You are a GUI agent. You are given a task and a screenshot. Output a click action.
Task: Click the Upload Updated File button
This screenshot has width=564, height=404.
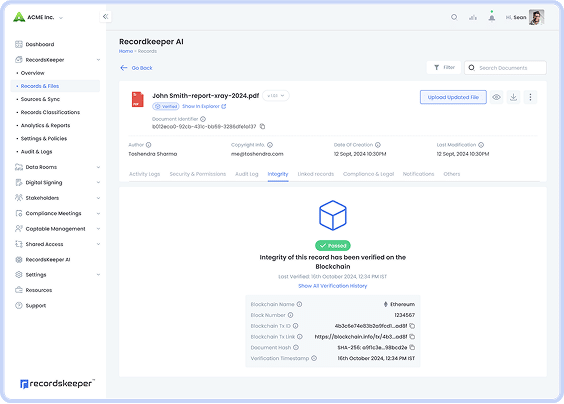point(453,97)
